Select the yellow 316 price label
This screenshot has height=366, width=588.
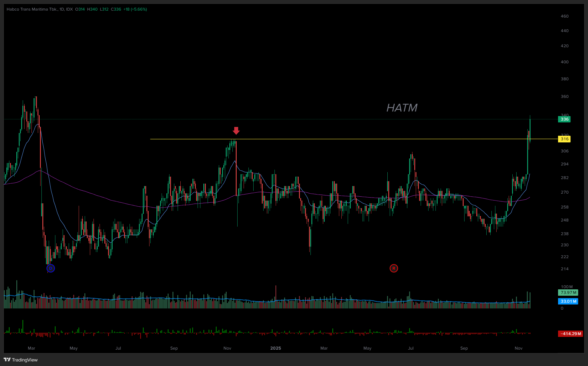coord(564,139)
